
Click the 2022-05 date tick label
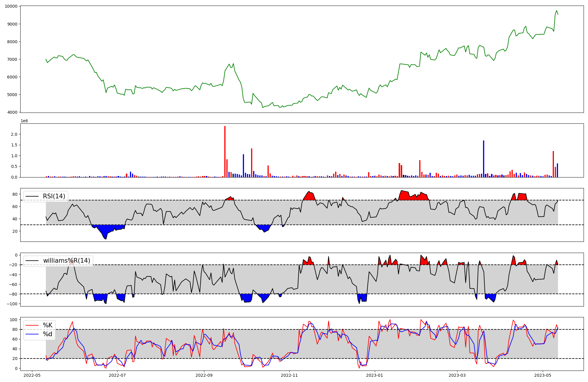32,375
